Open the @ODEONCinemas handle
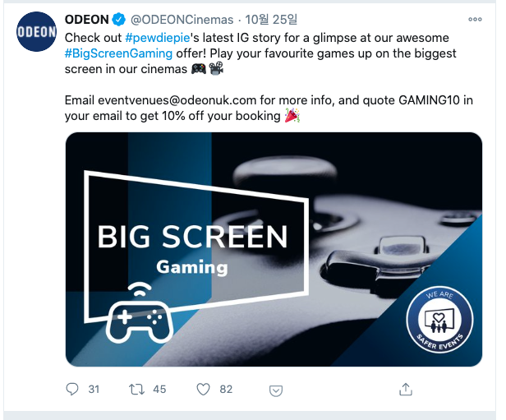Screen dimensions: 506x420 182,20
